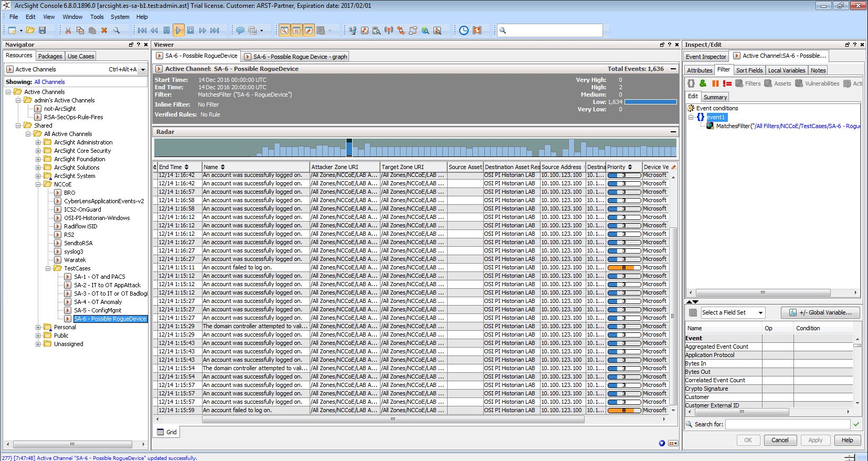
Task: Insert a new event condition braces icon
Action: pyautogui.click(x=691, y=83)
